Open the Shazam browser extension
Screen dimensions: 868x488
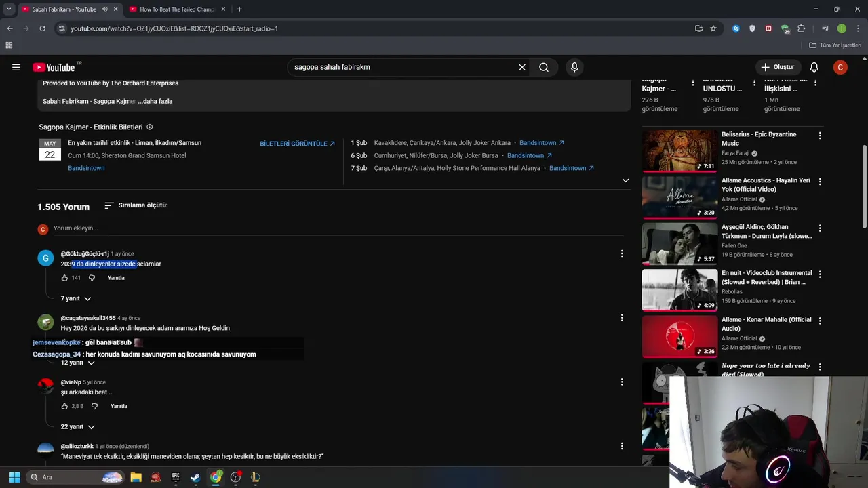[x=736, y=28]
